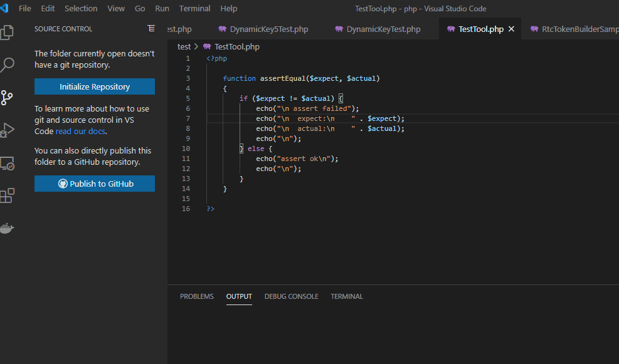Show the DEBUG CONSOLE panel
Viewport: 619px width, 364px height.
[291, 296]
